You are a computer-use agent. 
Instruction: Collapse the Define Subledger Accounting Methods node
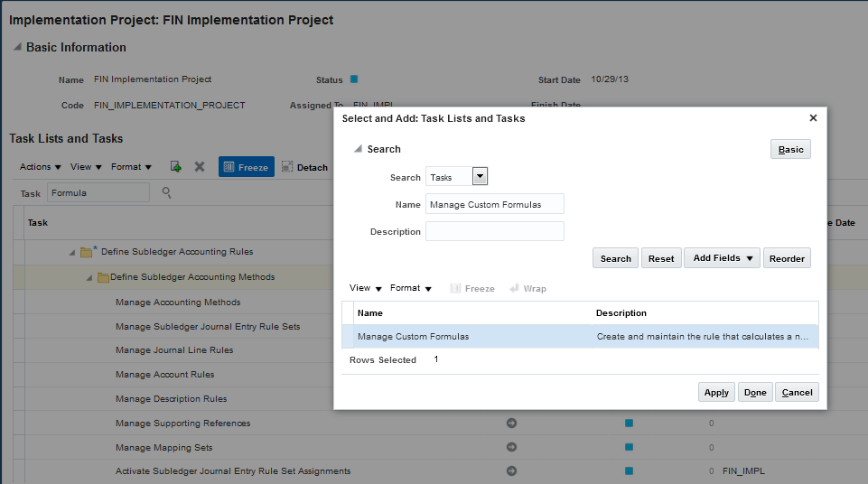89,277
